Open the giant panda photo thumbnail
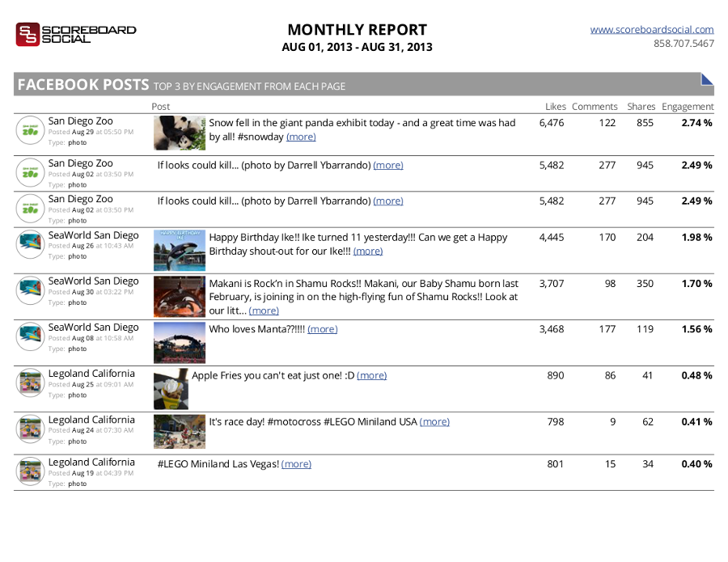The height and width of the screenshot is (562, 728). point(180,133)
